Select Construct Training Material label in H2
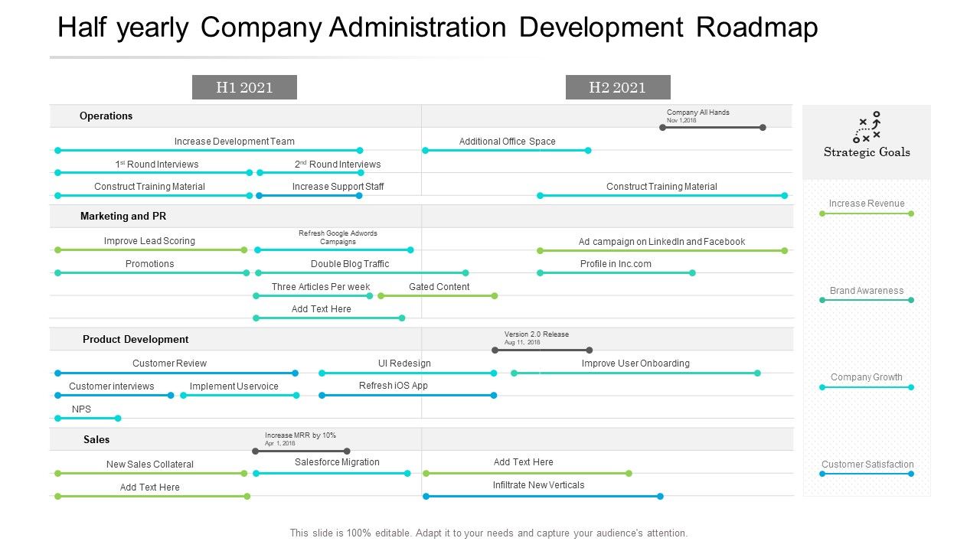Image resolution: width=980 pixels, height=551 pixels. coord(662,187)
